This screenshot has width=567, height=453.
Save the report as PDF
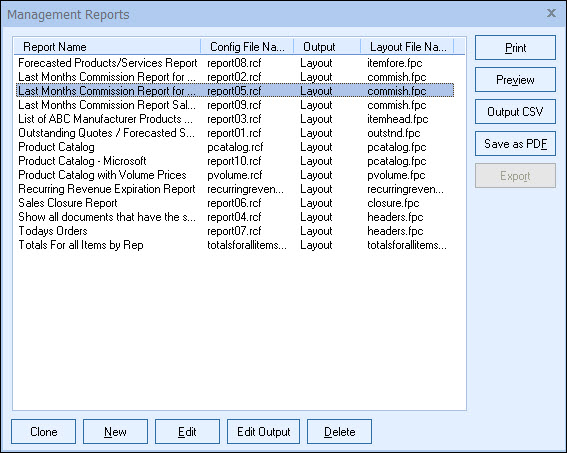[515, 144]
